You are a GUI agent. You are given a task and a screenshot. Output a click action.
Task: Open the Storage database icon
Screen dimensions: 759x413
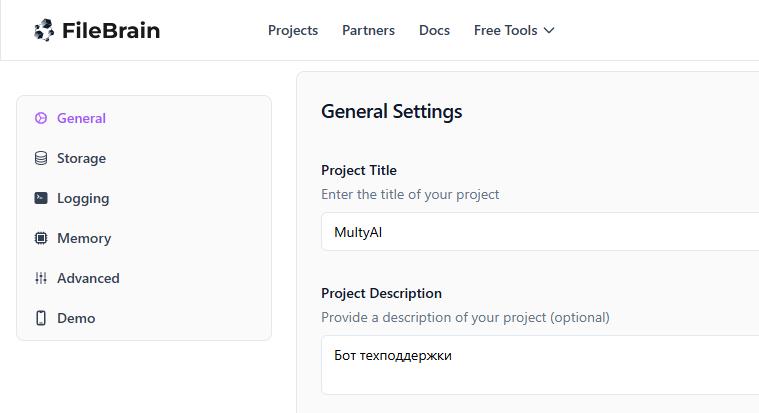[x=41, y=158]
